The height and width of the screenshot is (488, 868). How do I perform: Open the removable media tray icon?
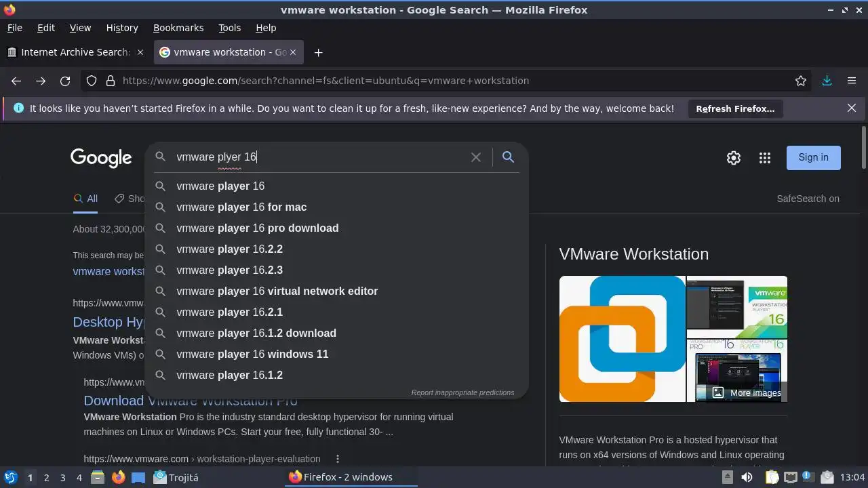tap(727, 477)
